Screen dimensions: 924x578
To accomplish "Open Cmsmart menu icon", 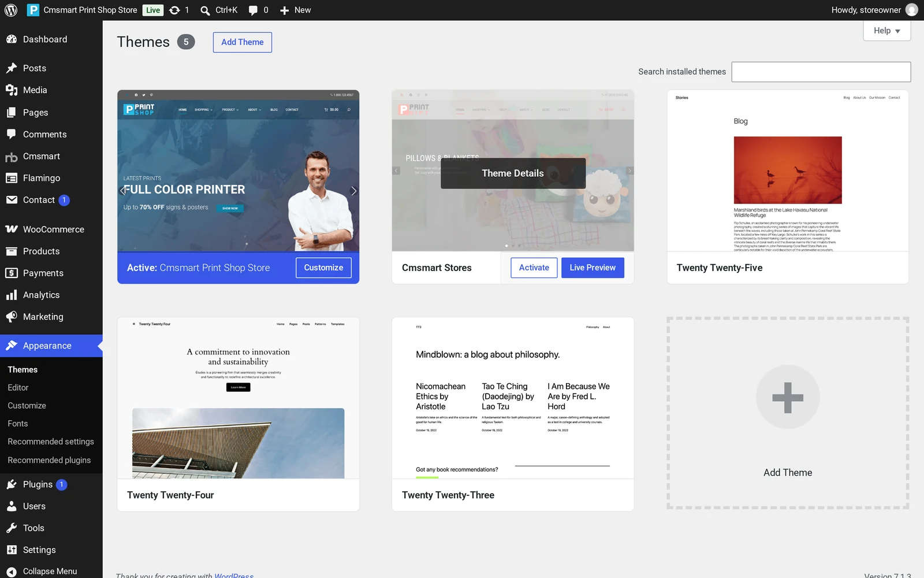I will 12,157.
